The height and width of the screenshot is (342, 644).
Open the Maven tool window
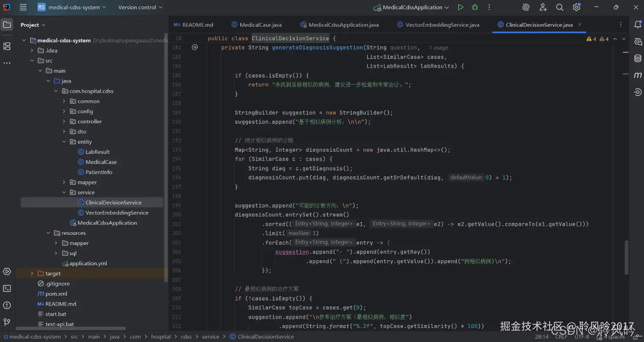coord(638,75)
